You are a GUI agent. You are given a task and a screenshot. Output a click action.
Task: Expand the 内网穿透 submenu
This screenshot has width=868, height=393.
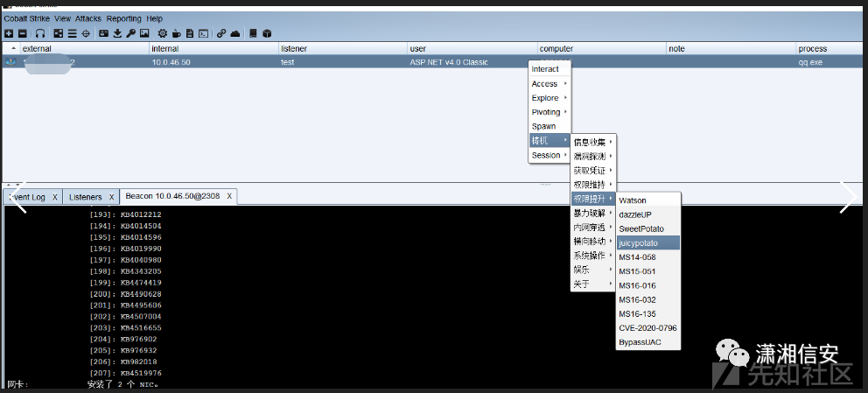pyautogui.click(x=593, y=227)
